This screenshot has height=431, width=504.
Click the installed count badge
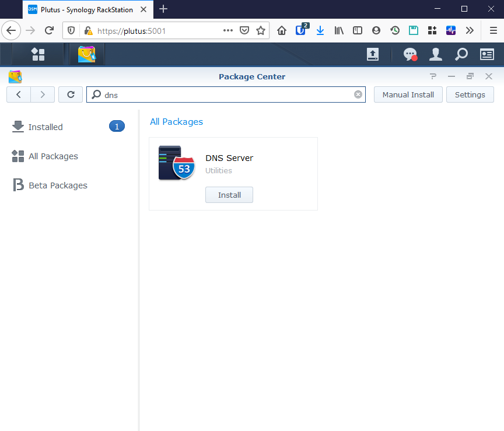(x=117, y=127)
